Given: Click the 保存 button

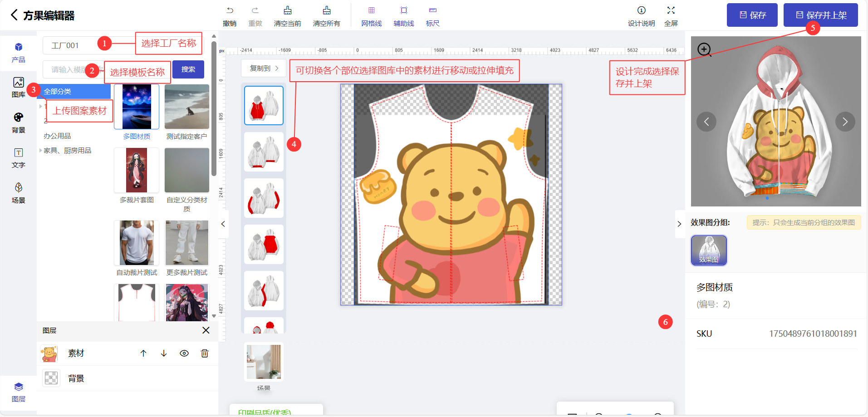Looking at the screenshot, I should click(752, 15).
